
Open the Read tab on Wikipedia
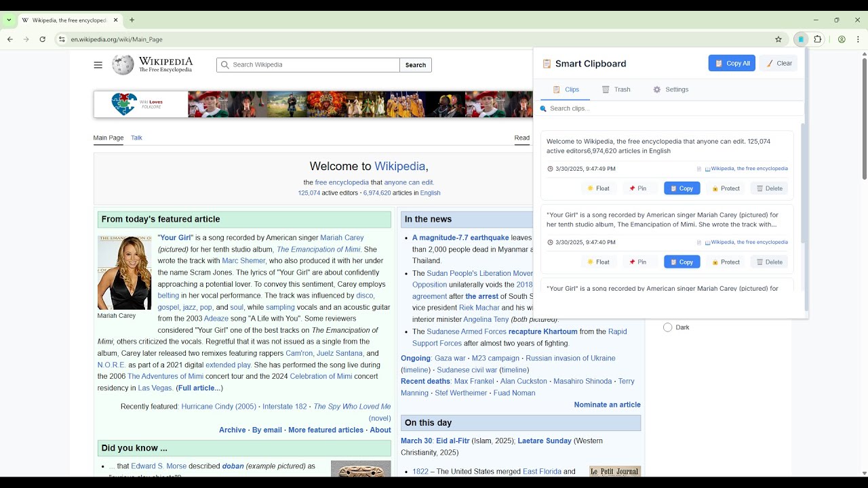[x=521, y=138]
